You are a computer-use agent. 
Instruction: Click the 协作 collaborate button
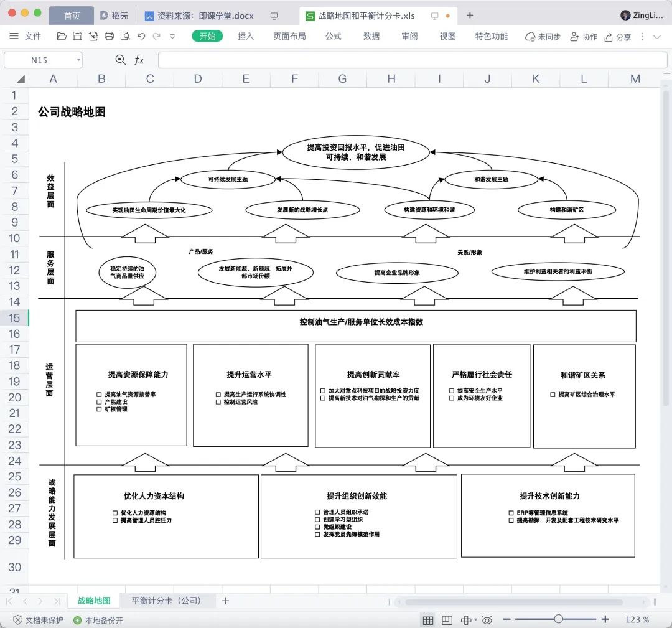(584, 37)
